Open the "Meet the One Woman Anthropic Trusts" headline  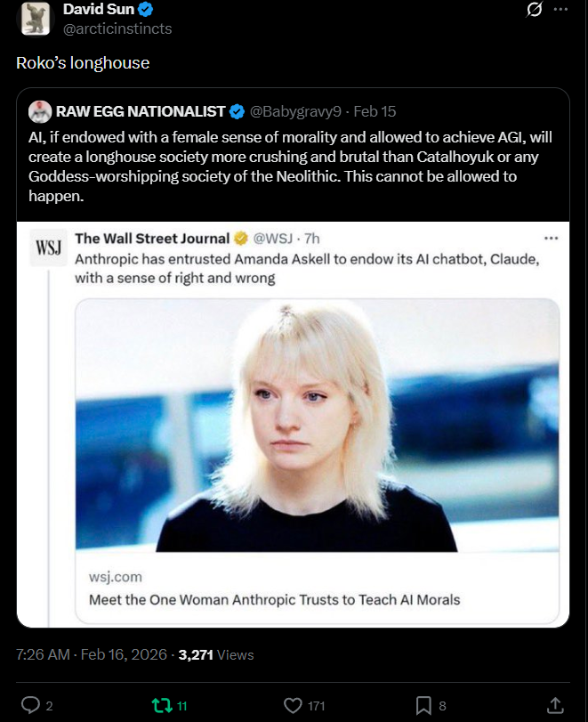pyautogui.click(x=274, y=599)
